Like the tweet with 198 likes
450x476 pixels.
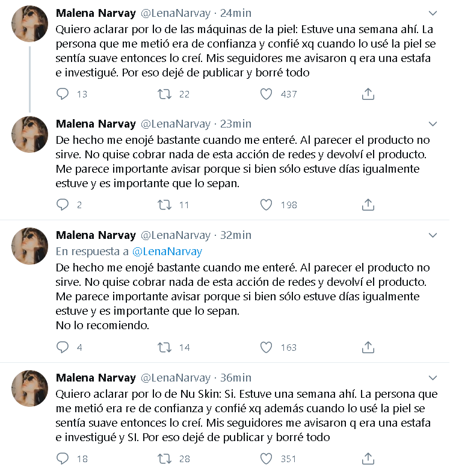[x=267, y=205]
